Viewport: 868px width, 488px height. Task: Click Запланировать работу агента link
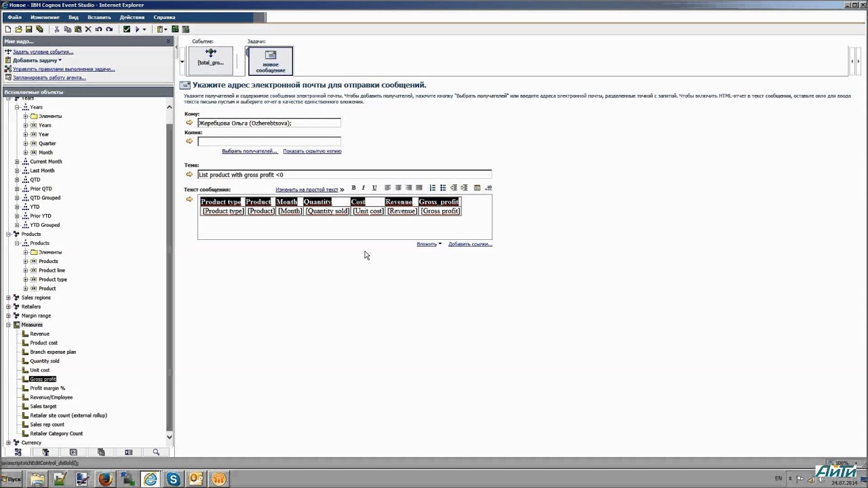[50, 78]
